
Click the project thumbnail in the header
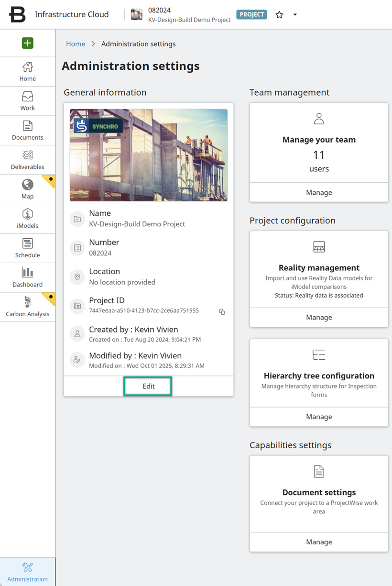tap(137, 14)
